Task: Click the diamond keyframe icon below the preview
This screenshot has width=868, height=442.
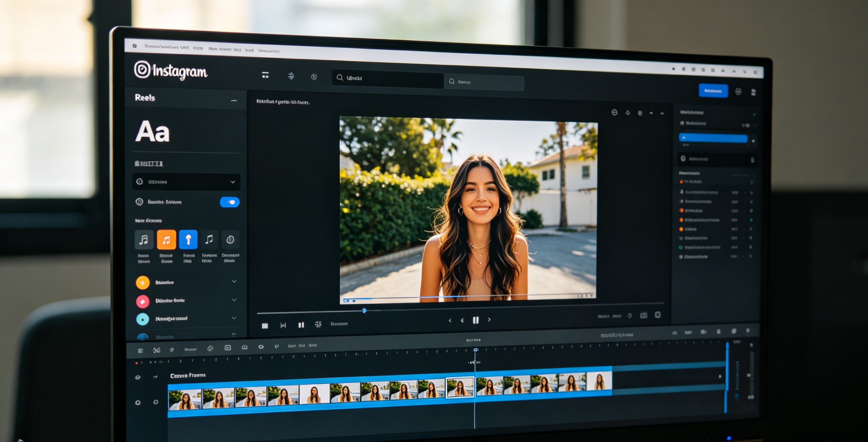Action: point(630,316)
